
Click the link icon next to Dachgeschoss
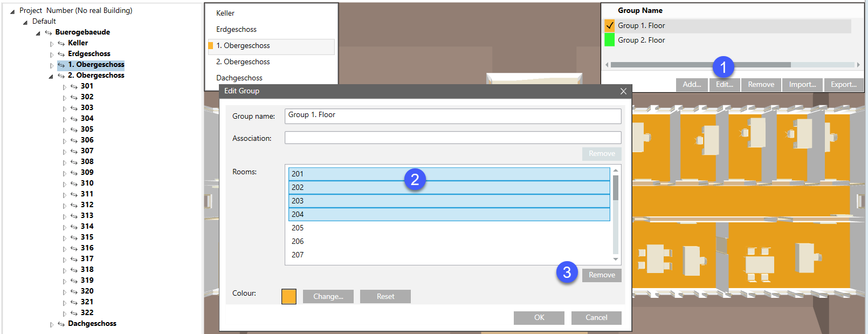pos(61,324)
